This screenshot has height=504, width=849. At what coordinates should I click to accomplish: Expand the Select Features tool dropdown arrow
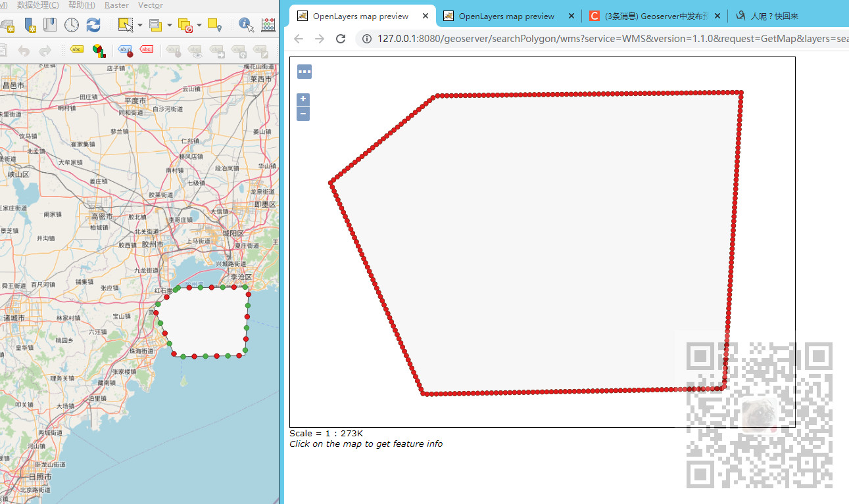[x=139, y=26]
